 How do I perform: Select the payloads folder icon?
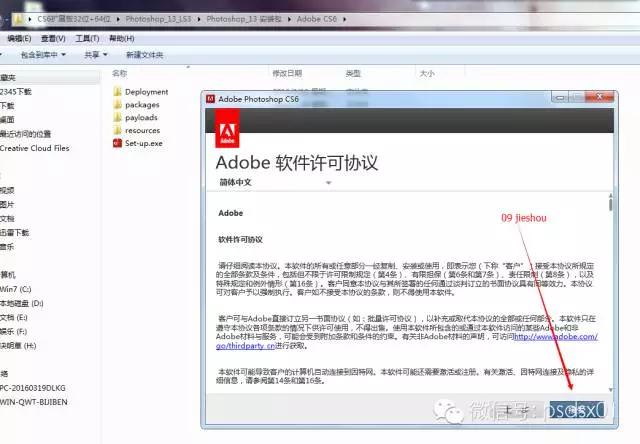pyautogui.click(x=118, y=118)
